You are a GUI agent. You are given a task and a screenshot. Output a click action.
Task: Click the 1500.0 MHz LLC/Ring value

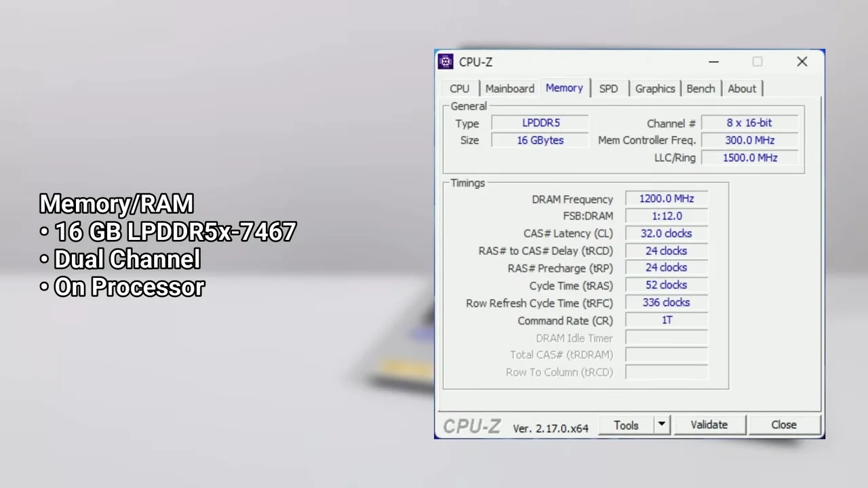pos(749,157)
